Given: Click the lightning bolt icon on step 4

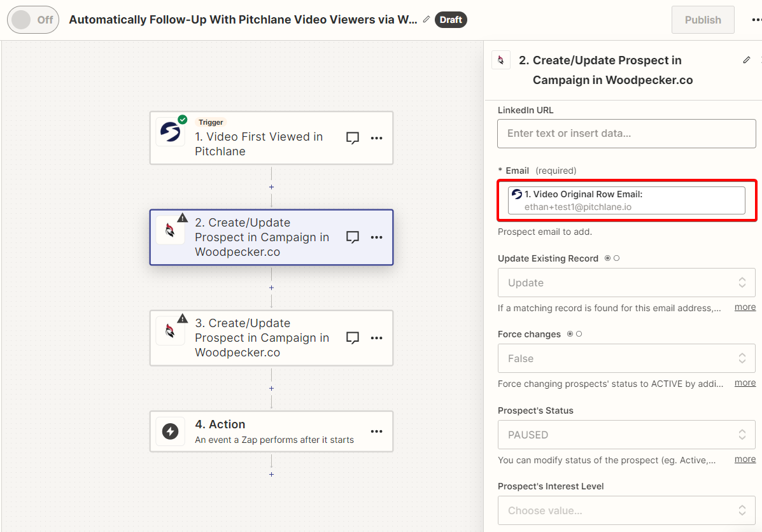Looking at the screenshot, I should pyautogui.click(x=170, y=431).
